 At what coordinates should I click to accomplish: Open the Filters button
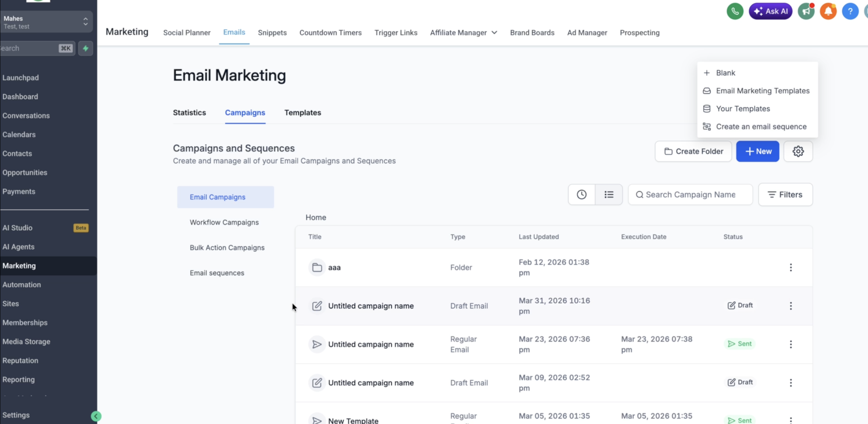pos(785,194)
